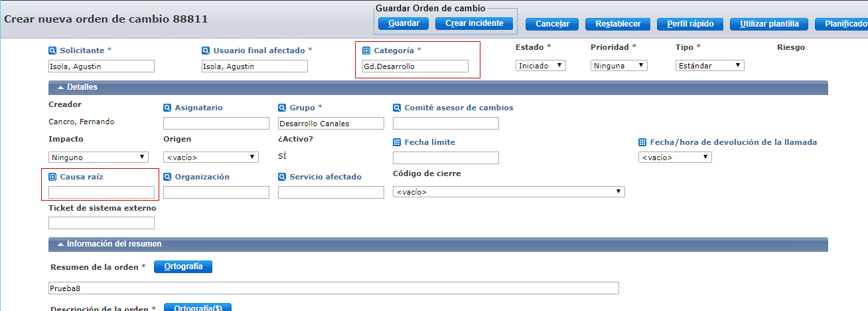Open the Estado dropdown showing Iniciado
This screenshot has width=868, height=311.
tap(541, 66)
